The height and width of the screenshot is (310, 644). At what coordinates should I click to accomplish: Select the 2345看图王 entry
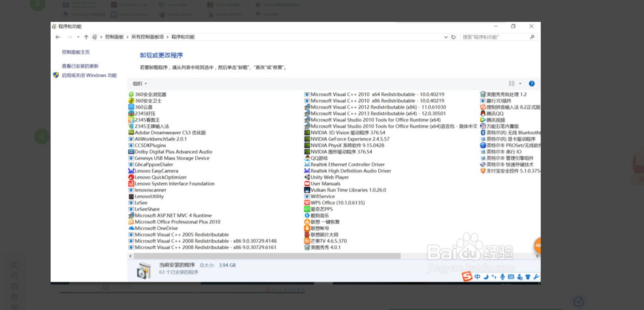(x=144, y=120)
